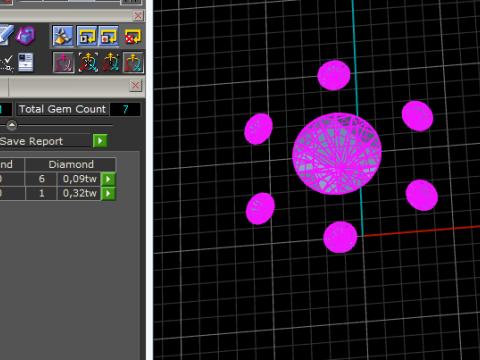
Task: Select the upper-left small gem
Action: 259,129
